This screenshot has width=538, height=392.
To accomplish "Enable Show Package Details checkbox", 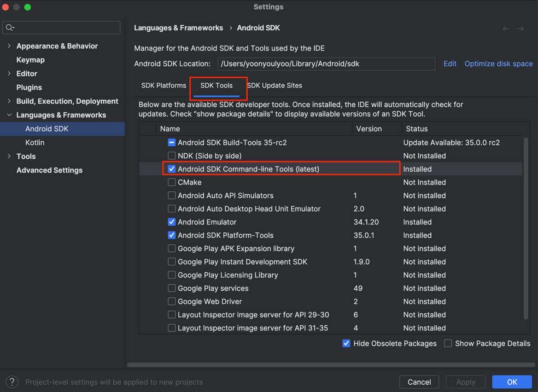I will click(x=448, y=344).
